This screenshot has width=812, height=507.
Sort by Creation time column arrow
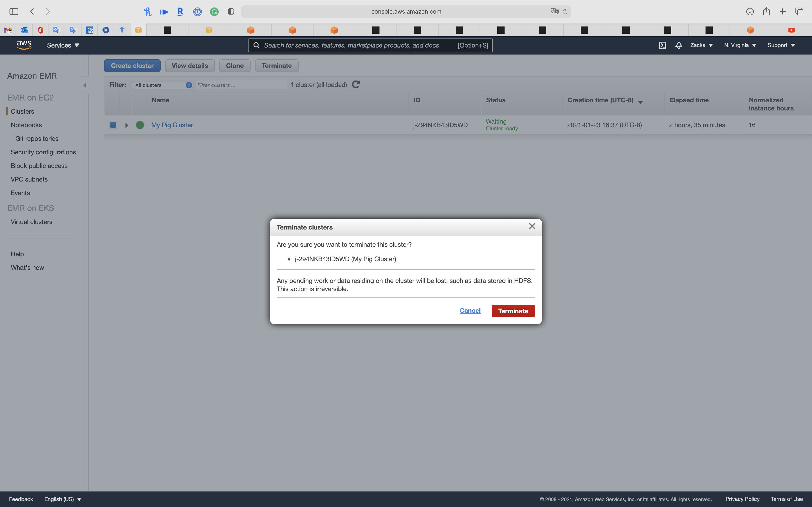click(x=640, y=102)
